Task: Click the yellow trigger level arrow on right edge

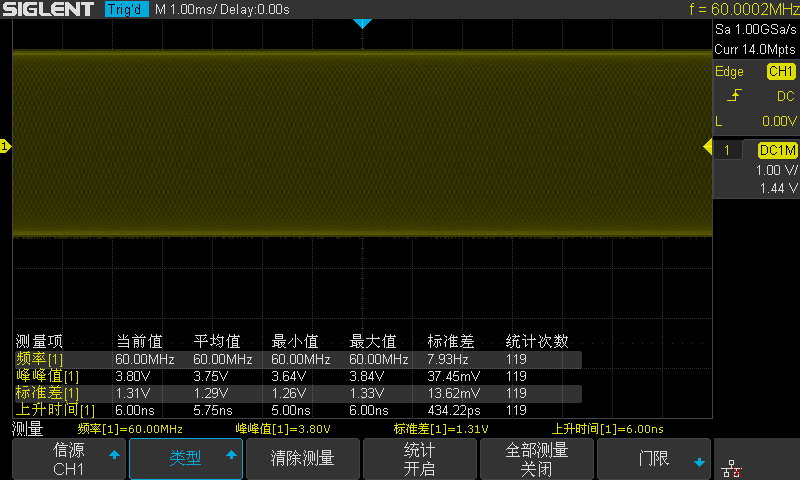Action: 707,148
